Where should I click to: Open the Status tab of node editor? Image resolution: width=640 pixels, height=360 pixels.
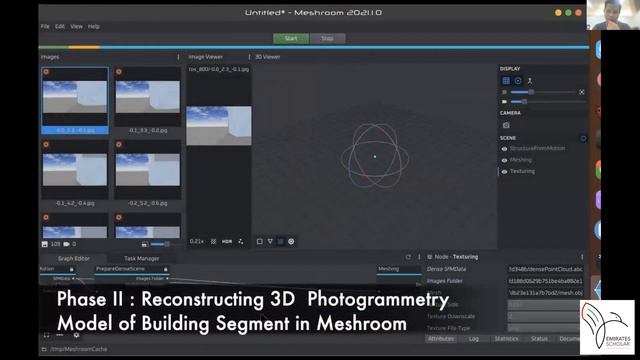(539, 339)
